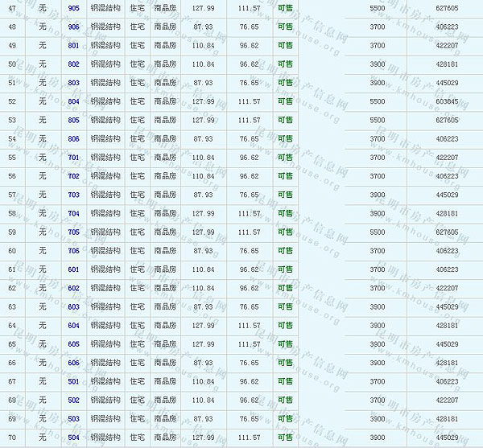This screenshot has width=483, height=448.
Task: Open room 804 link
Action: click(x=74, y=101)
